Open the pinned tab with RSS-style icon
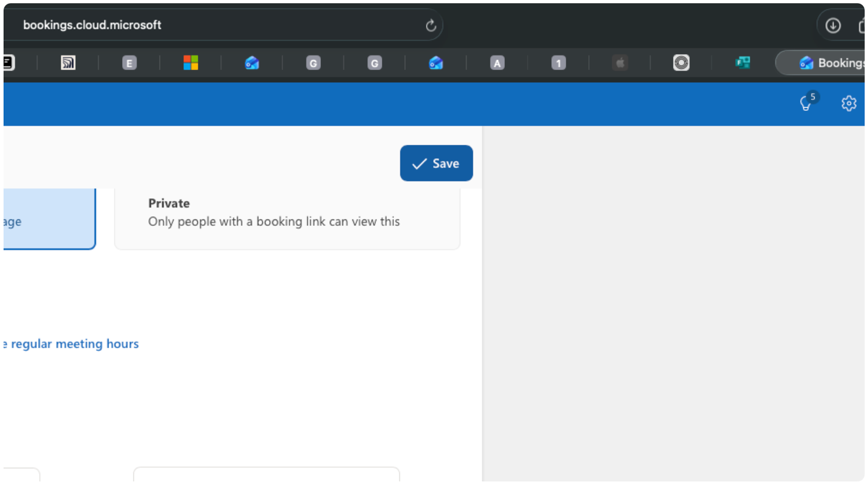The height and width of the screenshot is (485, 868). pyautogui.click(x=68, y=62)
